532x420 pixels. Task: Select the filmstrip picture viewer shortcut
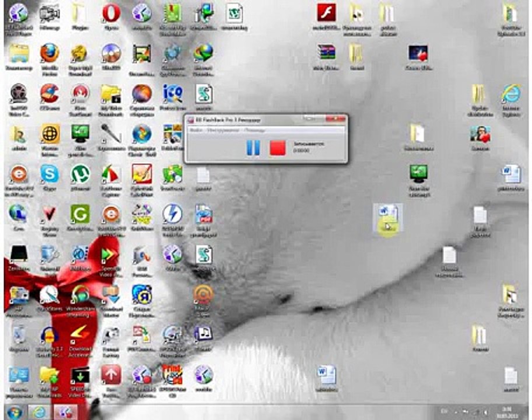[x=142, y=54]
